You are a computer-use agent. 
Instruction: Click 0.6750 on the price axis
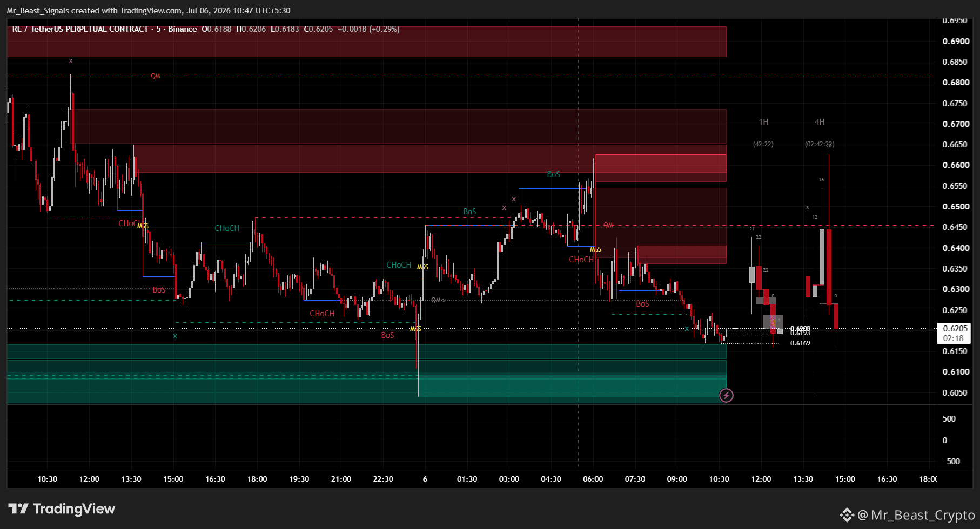955,104
